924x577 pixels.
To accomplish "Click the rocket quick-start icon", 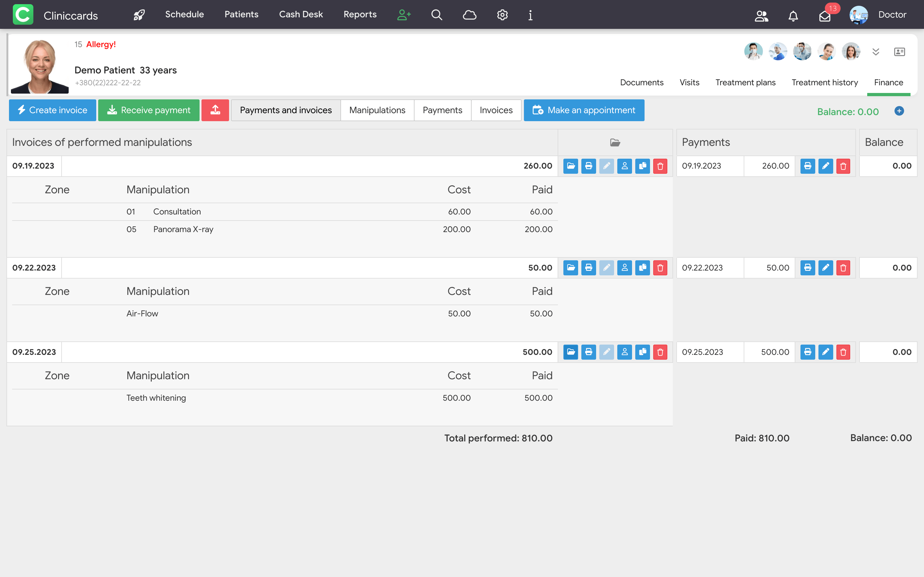I will pyautogui.click(x=139, y=15).
